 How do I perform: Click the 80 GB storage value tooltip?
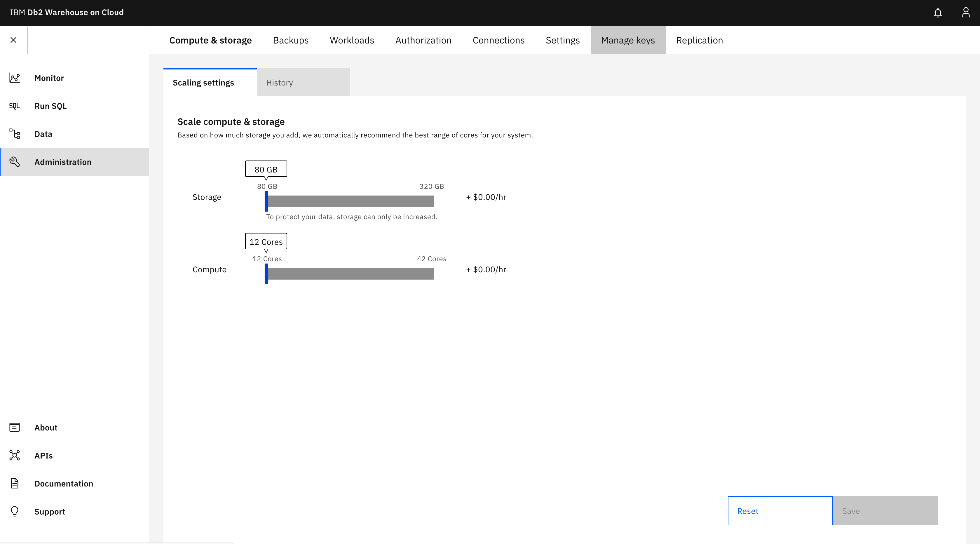(x=266, y=169)
